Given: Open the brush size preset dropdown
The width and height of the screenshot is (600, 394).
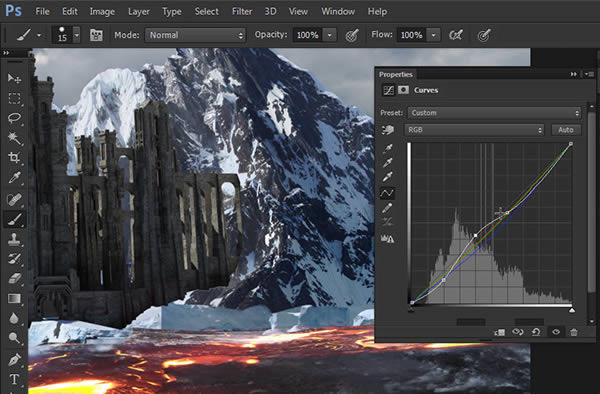Looking at the screenshot, I should 77,35.
